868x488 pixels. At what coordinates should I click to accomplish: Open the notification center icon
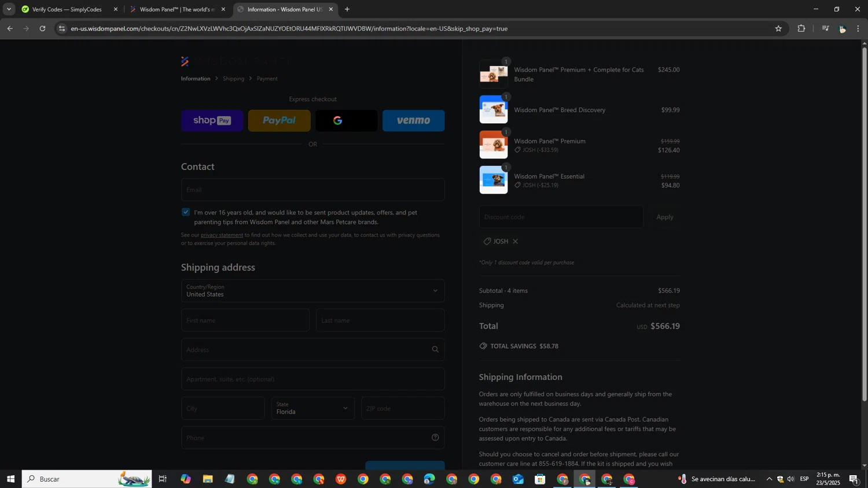coord(854,479)
